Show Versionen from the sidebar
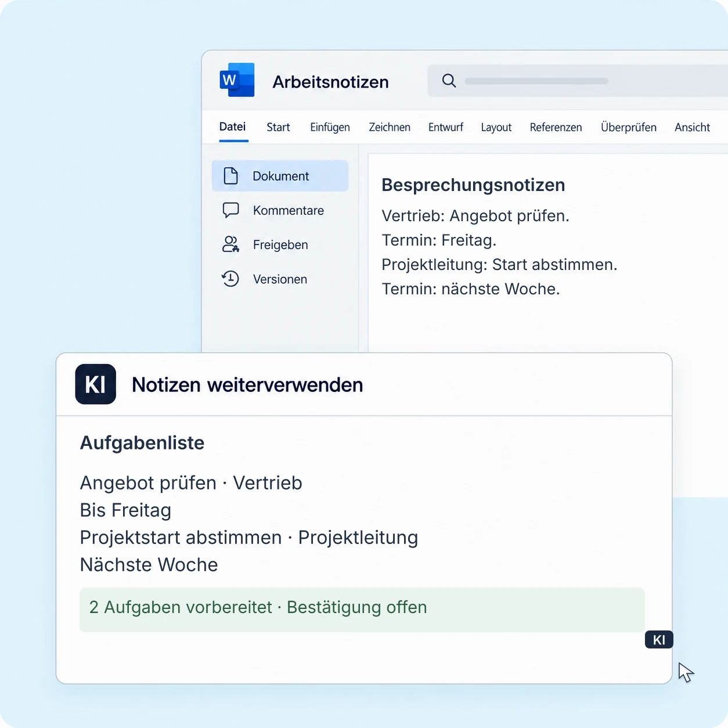 tap(280, 279)
